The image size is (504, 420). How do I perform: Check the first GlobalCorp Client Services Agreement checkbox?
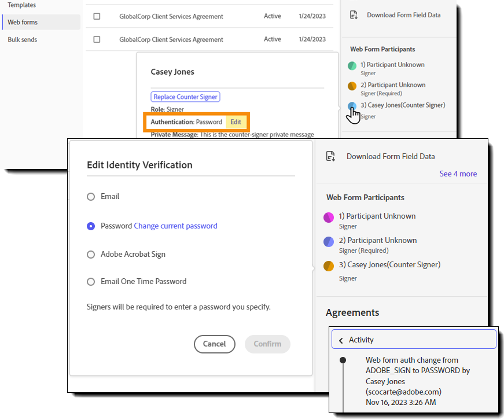pyautogui.click(x=97, y=16)
